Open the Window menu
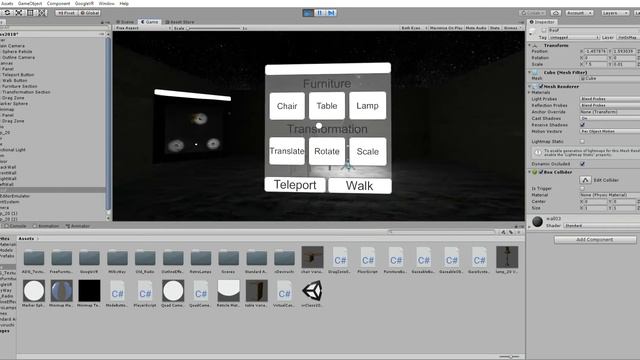 [x=107, y=3]
